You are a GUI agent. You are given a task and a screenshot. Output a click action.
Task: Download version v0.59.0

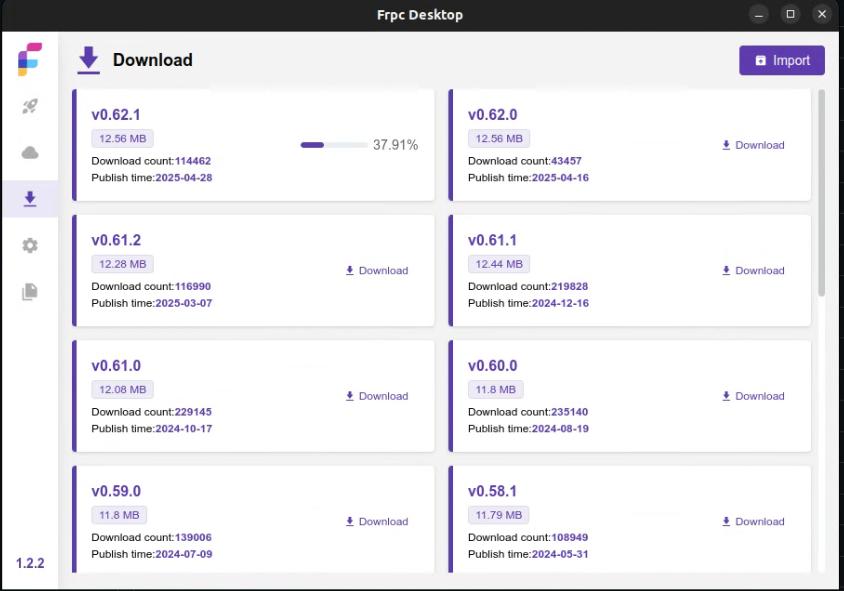click(377, 522)
